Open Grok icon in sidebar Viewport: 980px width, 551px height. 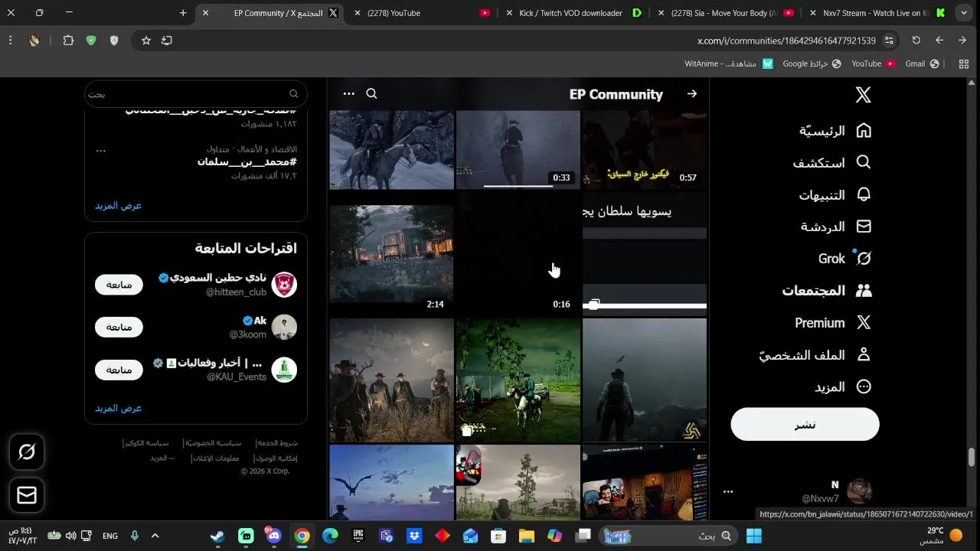(x=864, y=259)
